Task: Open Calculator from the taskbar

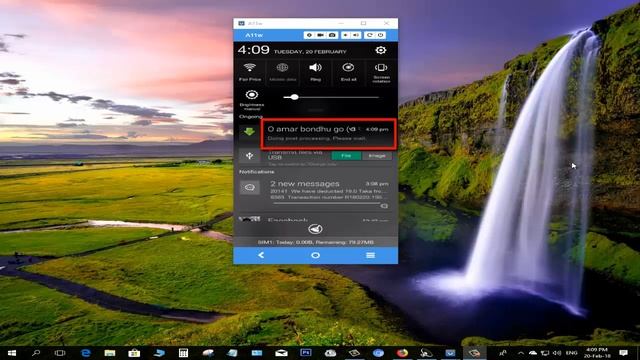Action: click(x=183, y=353)
